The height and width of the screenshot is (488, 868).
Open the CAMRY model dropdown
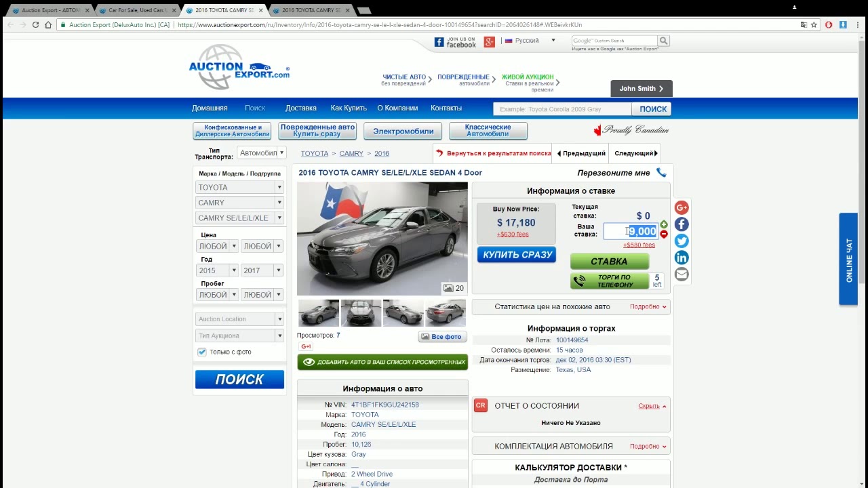(239, 203)
